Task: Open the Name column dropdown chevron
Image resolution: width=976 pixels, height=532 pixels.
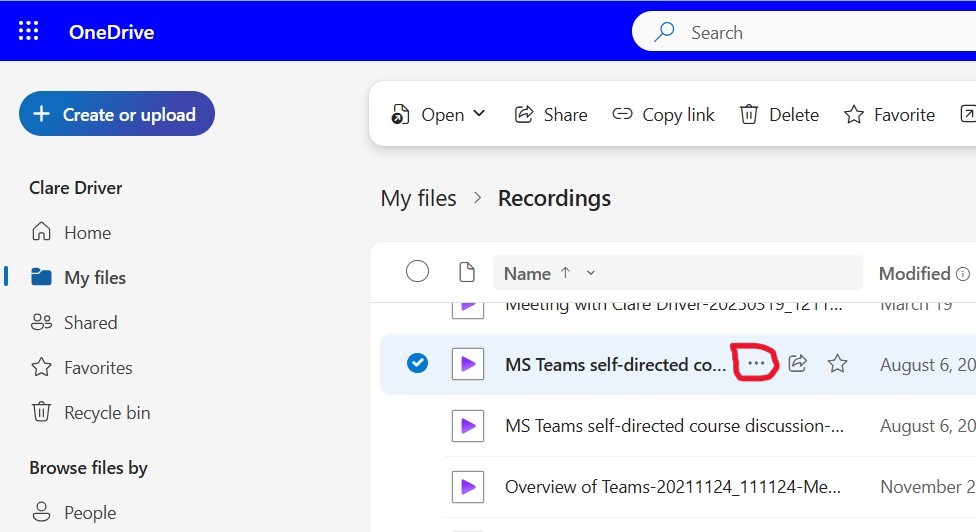Action: (x=591, y=273)
